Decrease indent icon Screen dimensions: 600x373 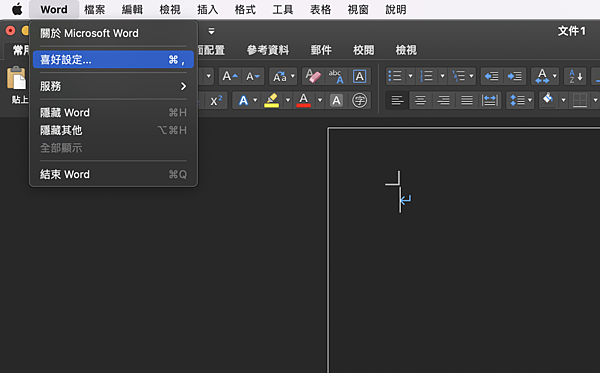492,77
